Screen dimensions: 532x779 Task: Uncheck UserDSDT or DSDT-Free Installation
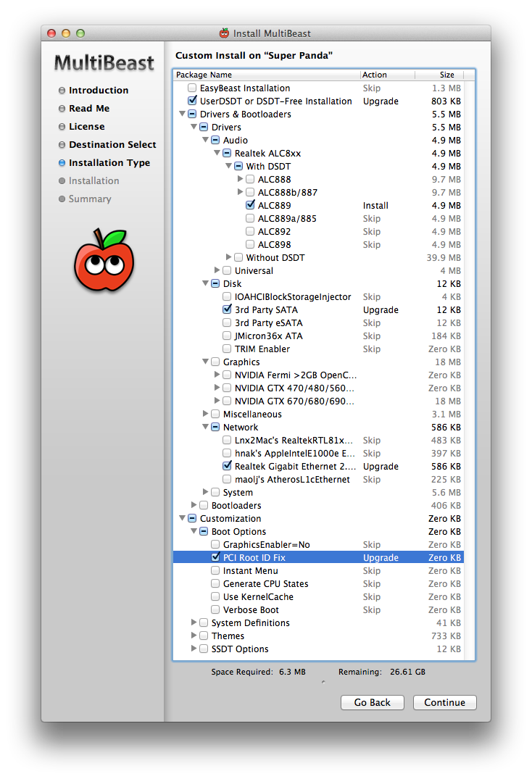coord(192,101)
